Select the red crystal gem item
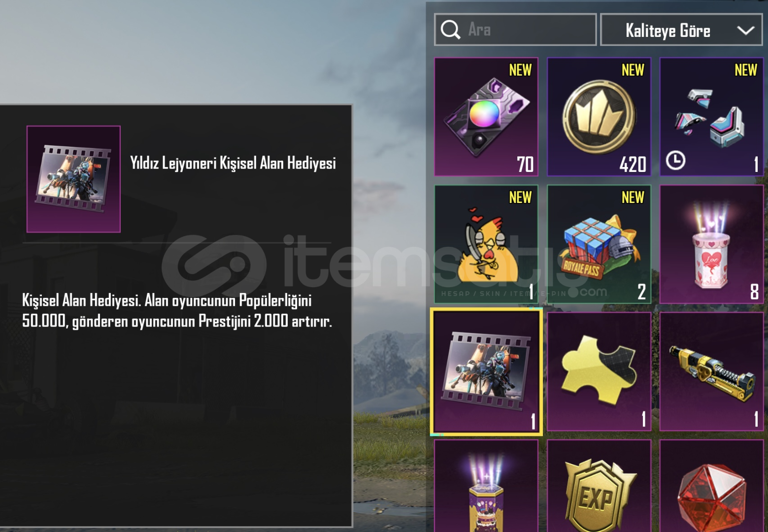This screenshot has width=768, height=532. 712,486
